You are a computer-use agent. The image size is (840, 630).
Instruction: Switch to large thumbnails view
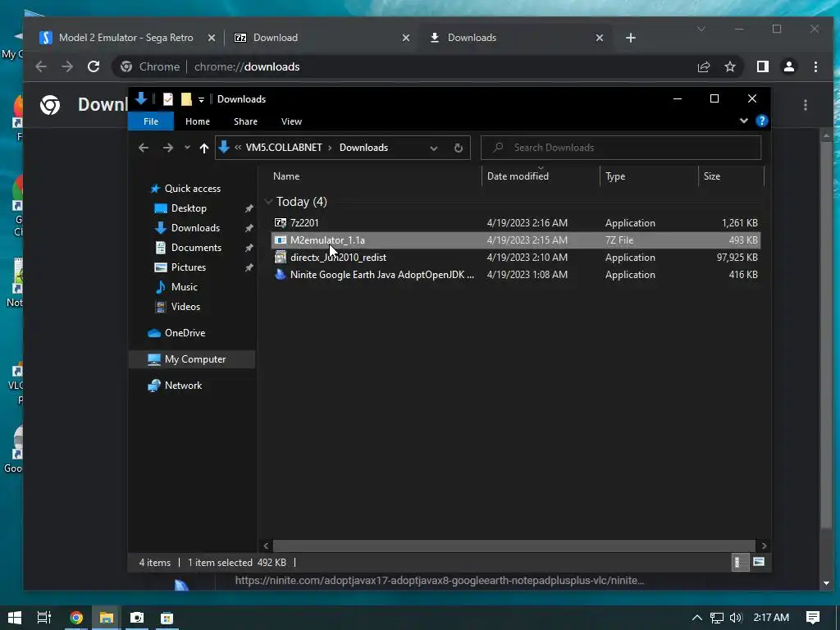759,563
